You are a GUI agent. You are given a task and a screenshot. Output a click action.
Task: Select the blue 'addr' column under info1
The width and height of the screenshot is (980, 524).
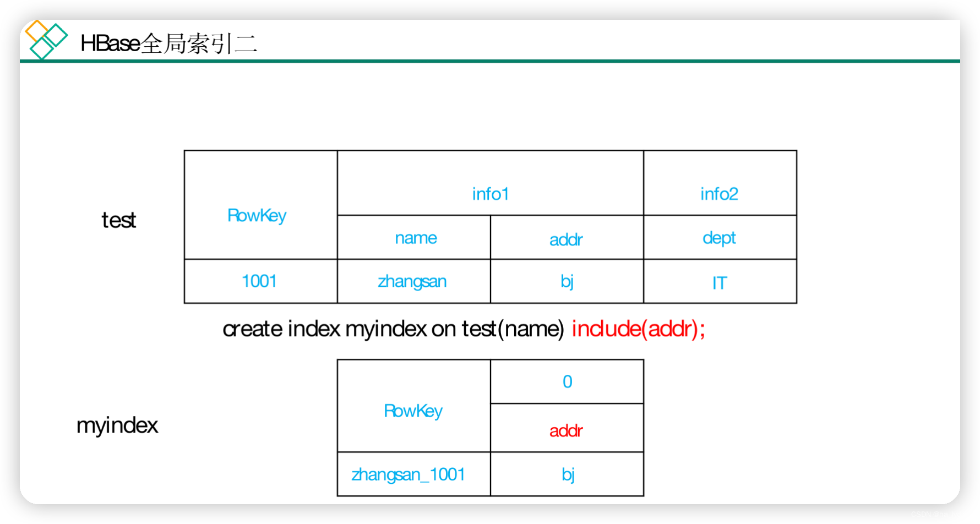click(x=566, y=239)
